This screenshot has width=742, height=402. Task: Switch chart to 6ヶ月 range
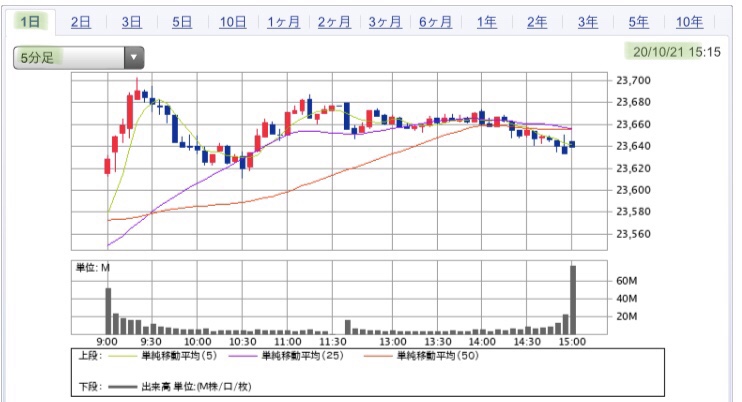435,22
